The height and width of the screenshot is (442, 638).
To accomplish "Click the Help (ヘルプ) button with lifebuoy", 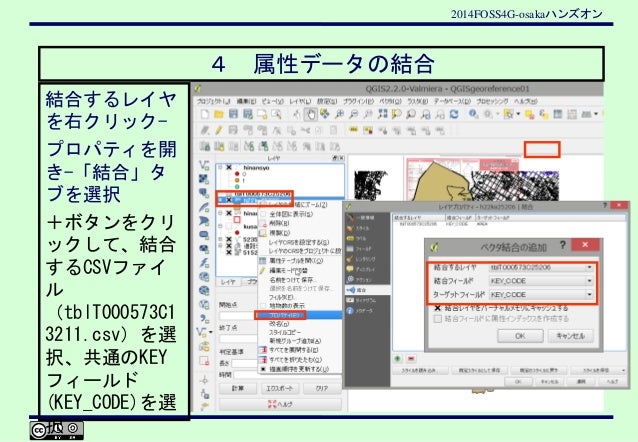I will (280, 404).
